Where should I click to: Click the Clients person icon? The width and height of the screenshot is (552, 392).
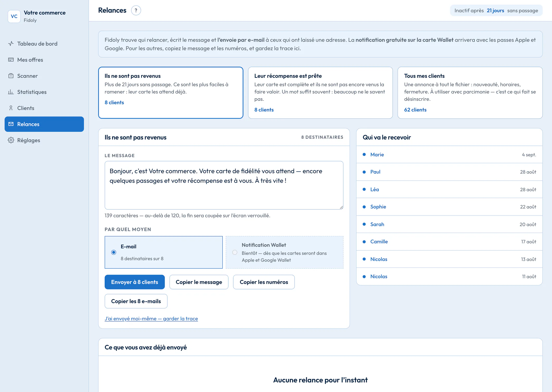(11, 108)
